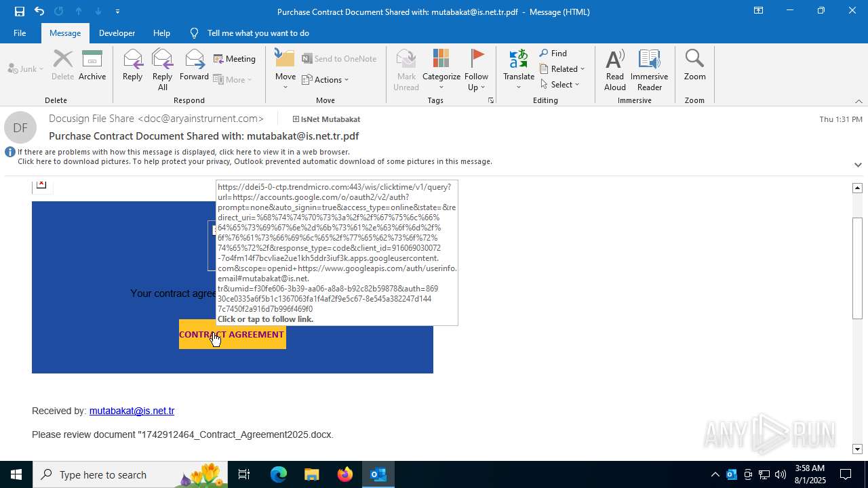Save the message with the floppy icon
868x488 pixels.
(19, 11)
